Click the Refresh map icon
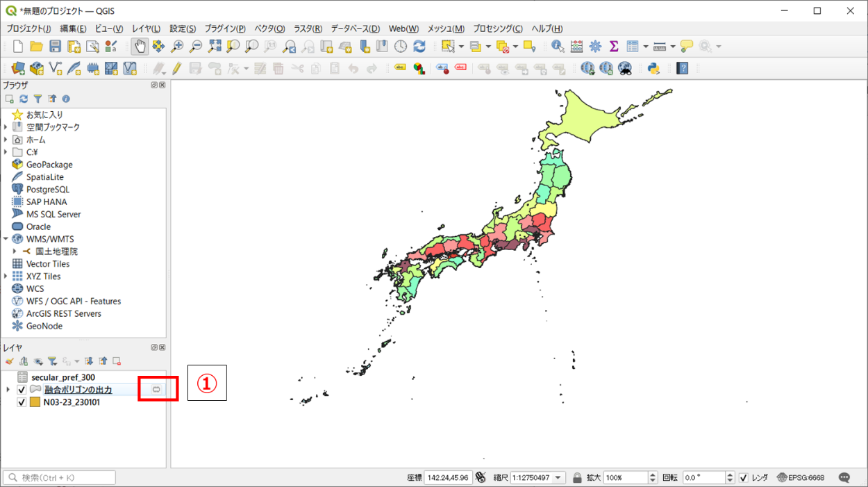The height and width of the screenshot is (487, 868). tap(419, 47)
